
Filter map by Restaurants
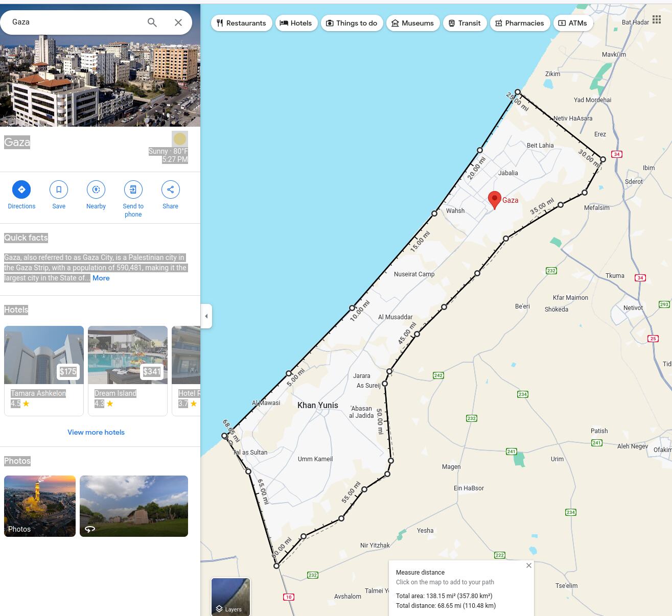pos(241,23)
